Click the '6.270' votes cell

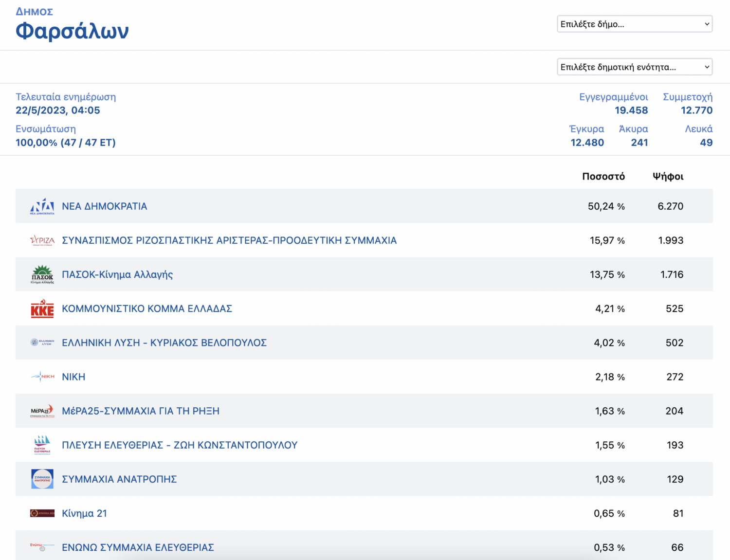(670, 206)
